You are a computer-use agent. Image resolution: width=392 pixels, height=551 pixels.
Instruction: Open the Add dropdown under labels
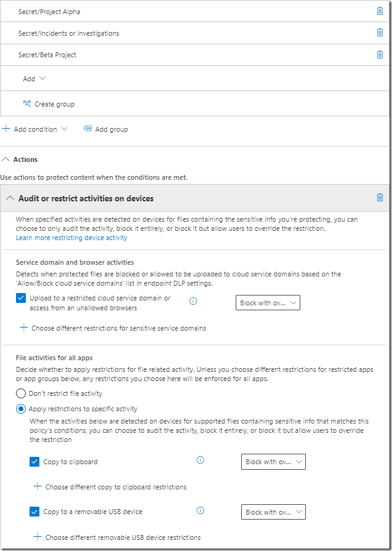click(x=34, y=79)
